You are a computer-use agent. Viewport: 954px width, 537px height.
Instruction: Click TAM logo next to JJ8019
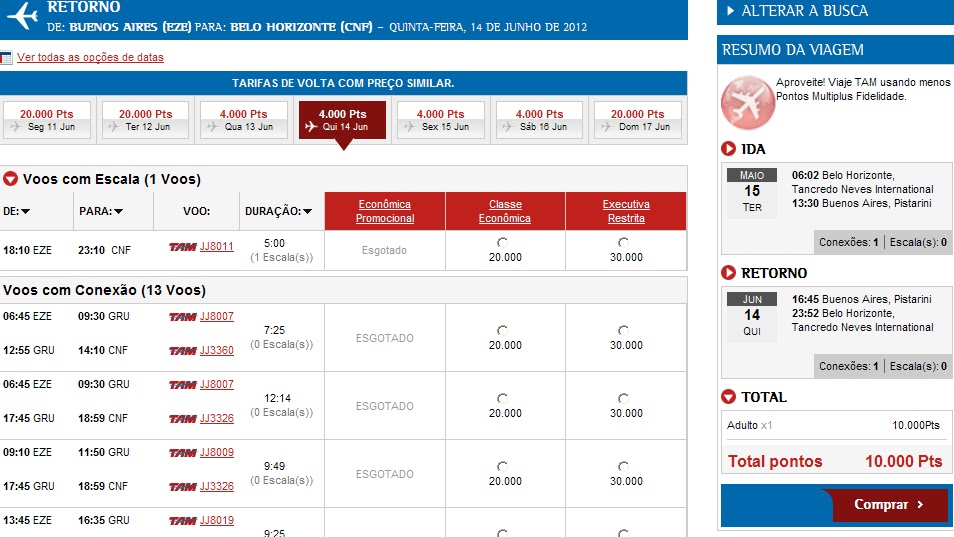tap(183, 521)
